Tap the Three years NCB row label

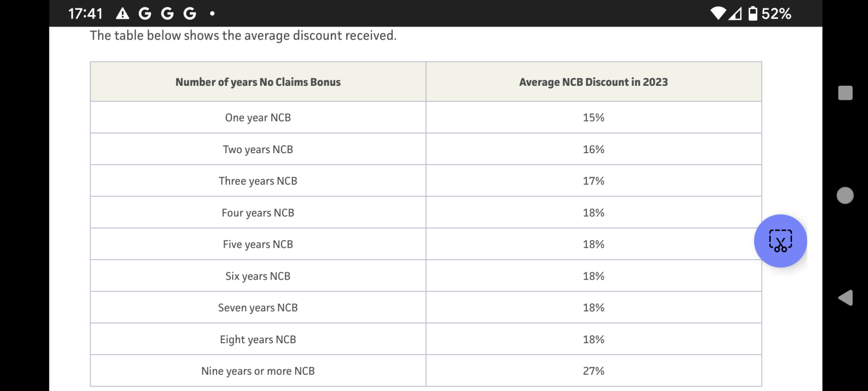point(258,181)
